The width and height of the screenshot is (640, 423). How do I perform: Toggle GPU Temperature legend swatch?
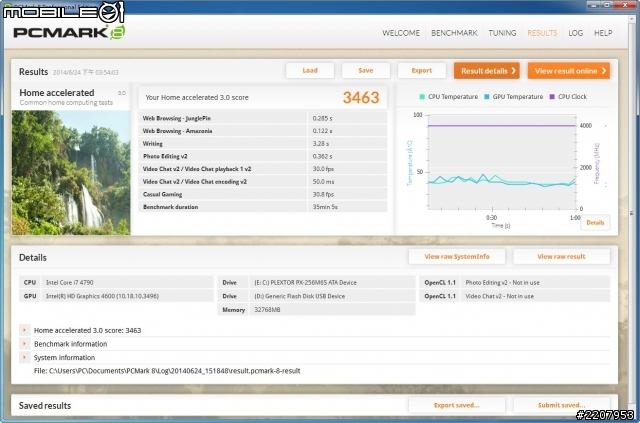(x=487, y=97)
